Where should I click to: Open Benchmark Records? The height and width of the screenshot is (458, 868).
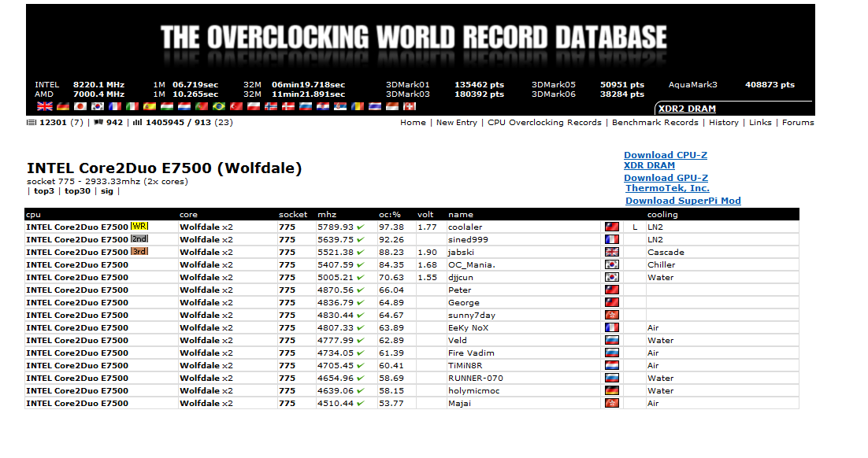tap(655, 123)
